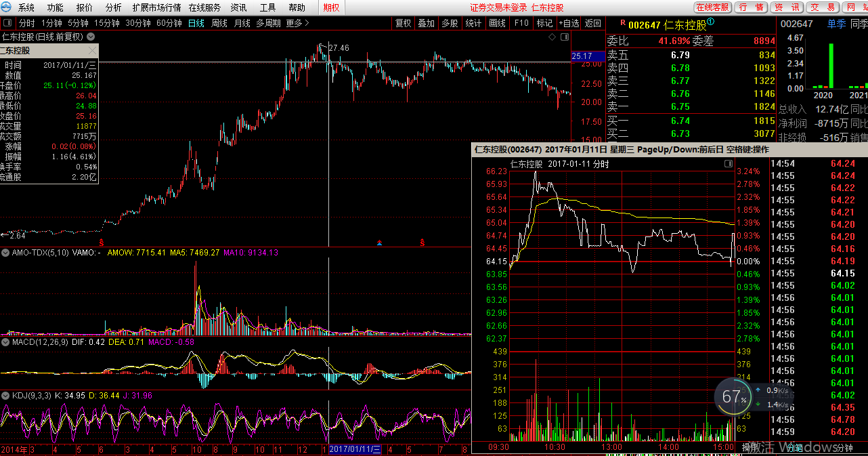Open the AMO-TDX indicator dropdown arrow

click(x=5, y=253)
